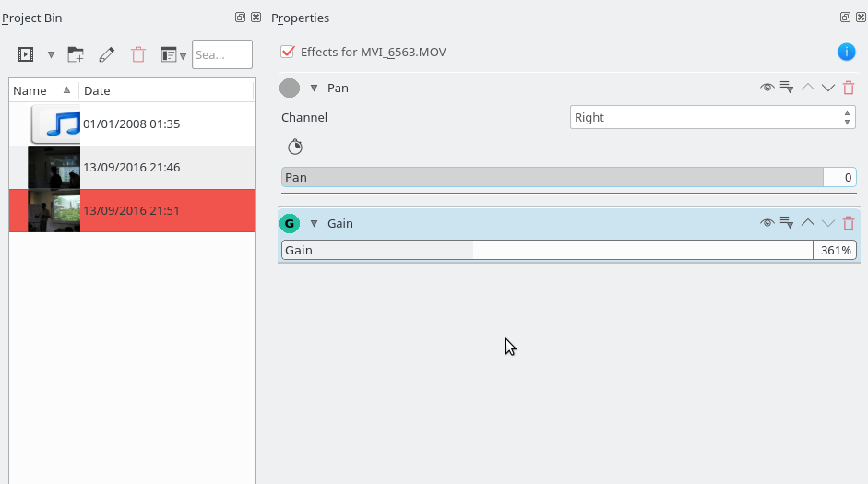Click the Gain value field showing 361%
Viewport: 868px width, 484px height.
835,250
